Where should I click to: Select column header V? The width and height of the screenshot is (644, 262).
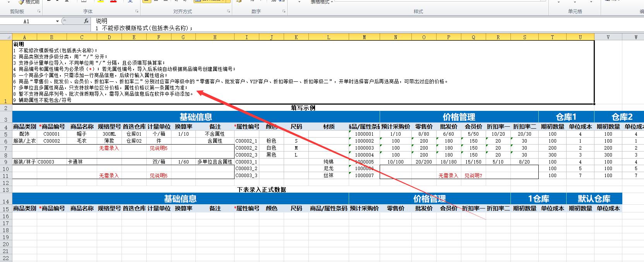(608, 37)
